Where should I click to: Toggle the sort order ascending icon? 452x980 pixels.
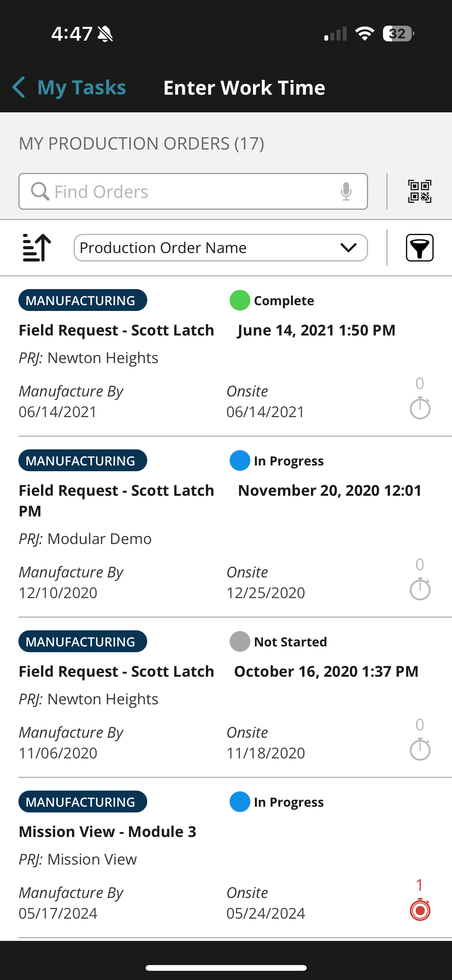point(37,248)
